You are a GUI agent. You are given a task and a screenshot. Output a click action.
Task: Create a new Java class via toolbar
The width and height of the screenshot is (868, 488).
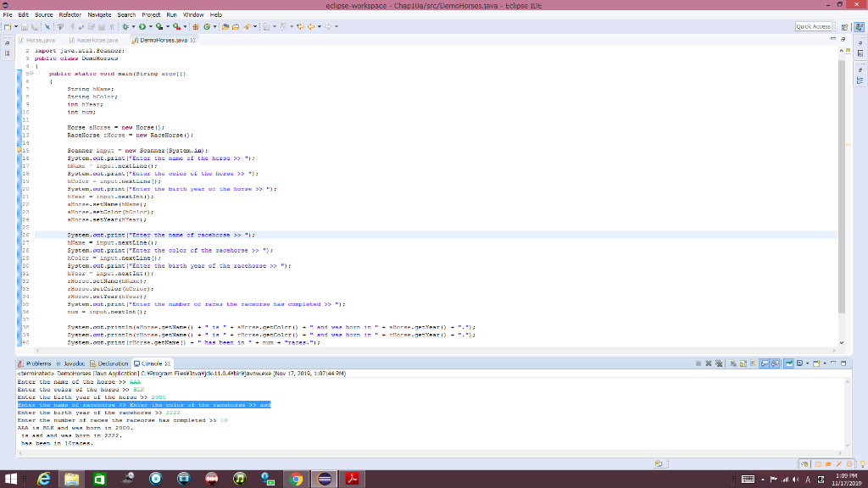206,26
